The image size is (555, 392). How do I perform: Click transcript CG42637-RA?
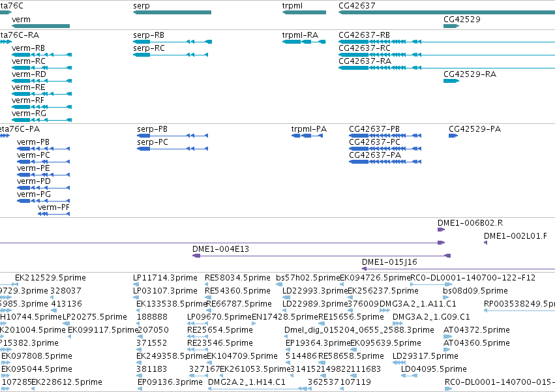coord(365,61)
